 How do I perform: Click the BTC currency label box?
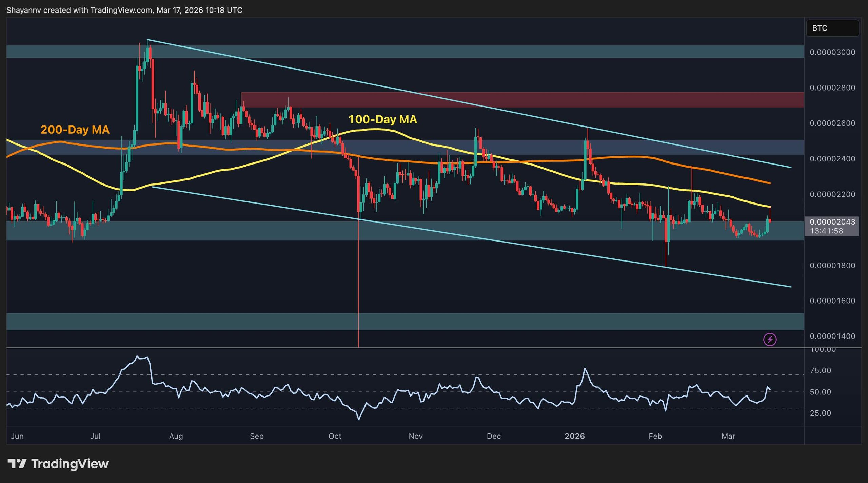[x=832, y=28]
